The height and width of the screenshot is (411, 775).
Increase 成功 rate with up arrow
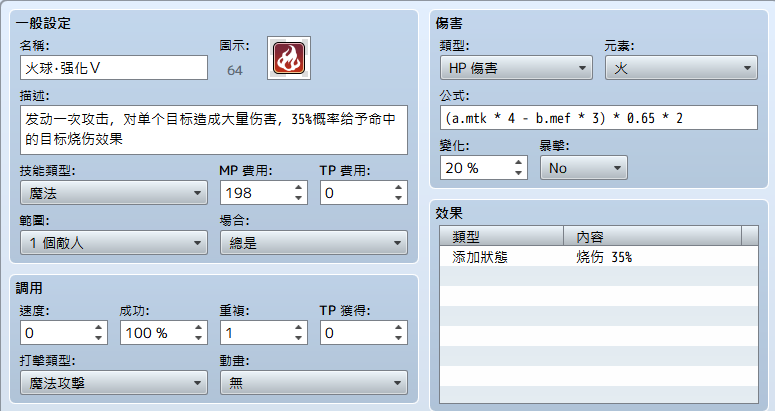coord(198,328)
